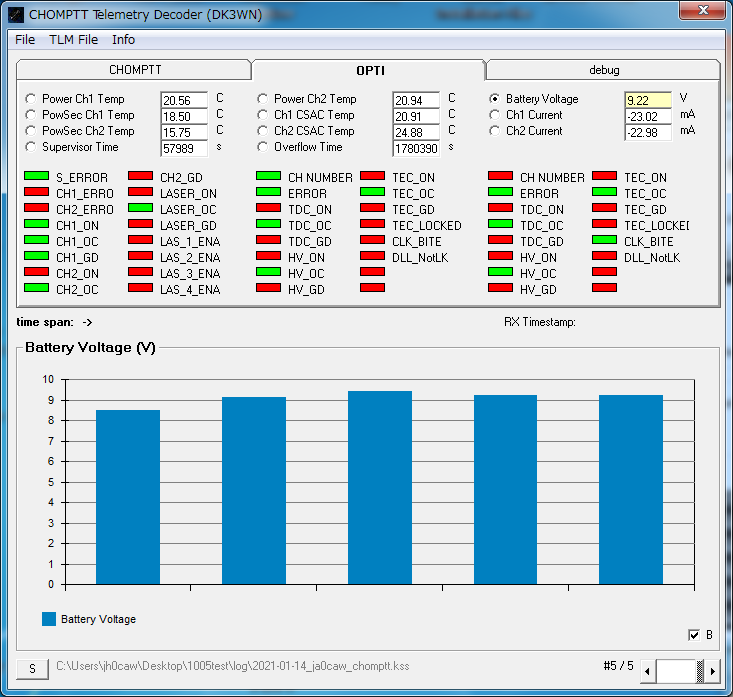Click the #5 / 5 record counter

(x=618, y=666)
